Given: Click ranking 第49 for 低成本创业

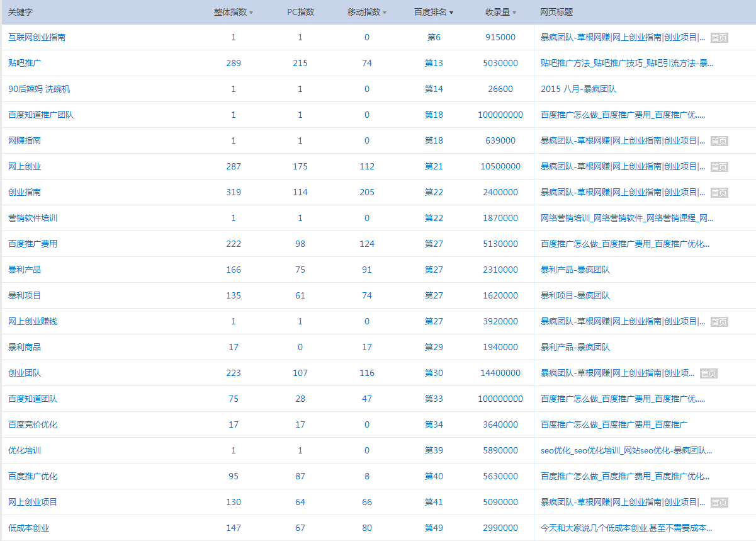Looking at the screenshot, I should [434, 528].
